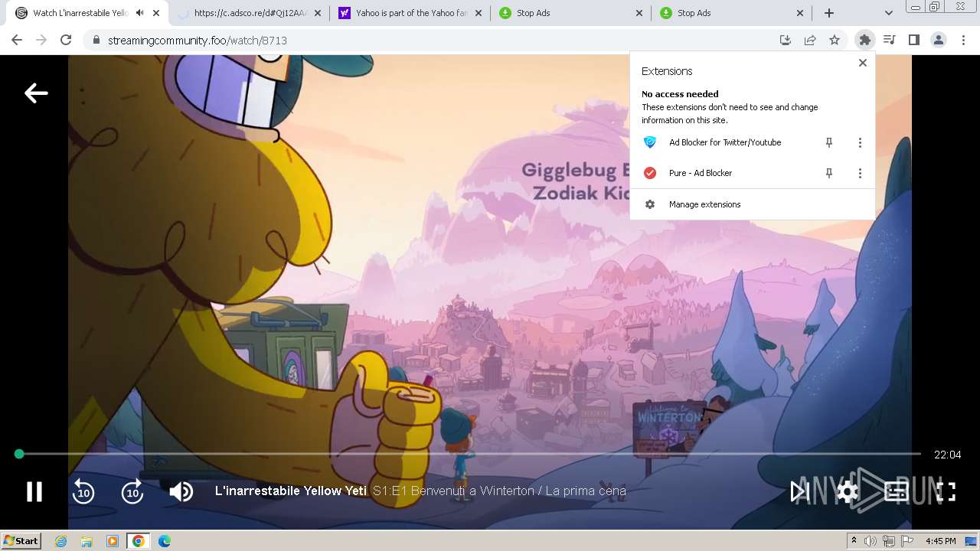Open the tab search dropdown

(888, 13)
